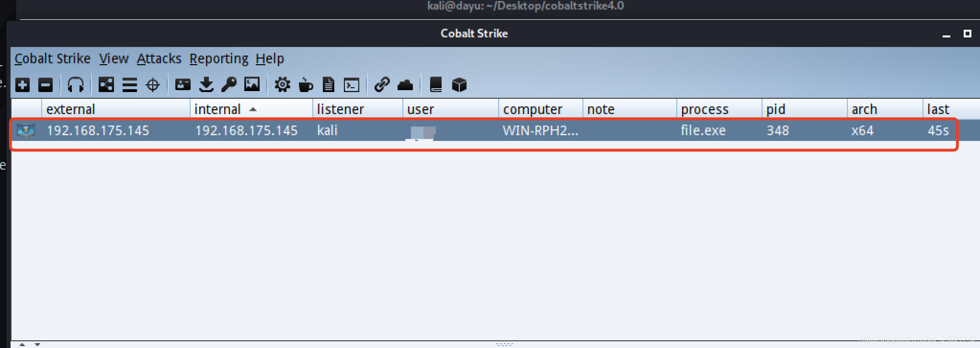
Task: Sort sessions by the pid column header
Action: click(x=805, y=109)
